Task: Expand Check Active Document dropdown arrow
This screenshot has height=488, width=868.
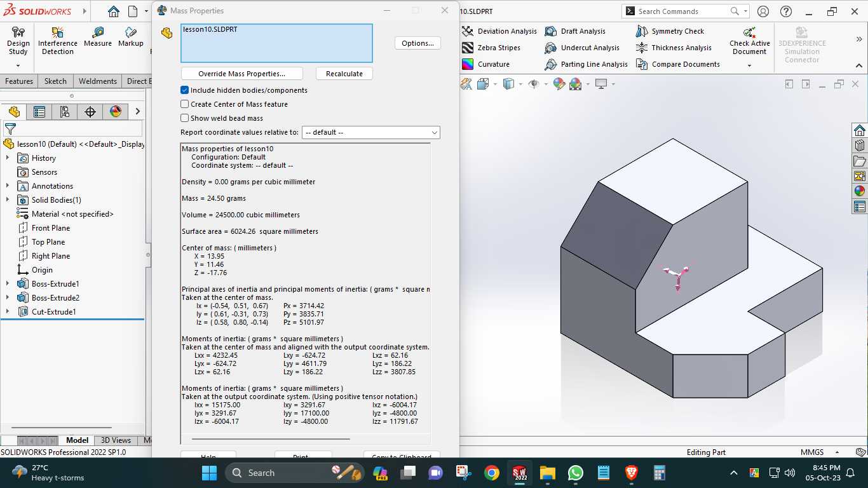Action: pos(749,65)
